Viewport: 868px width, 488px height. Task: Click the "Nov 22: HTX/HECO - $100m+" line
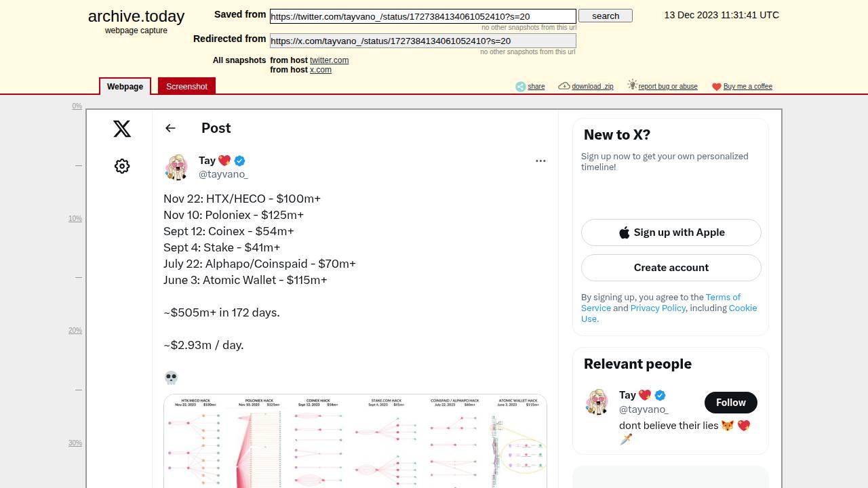pos(242,199)
